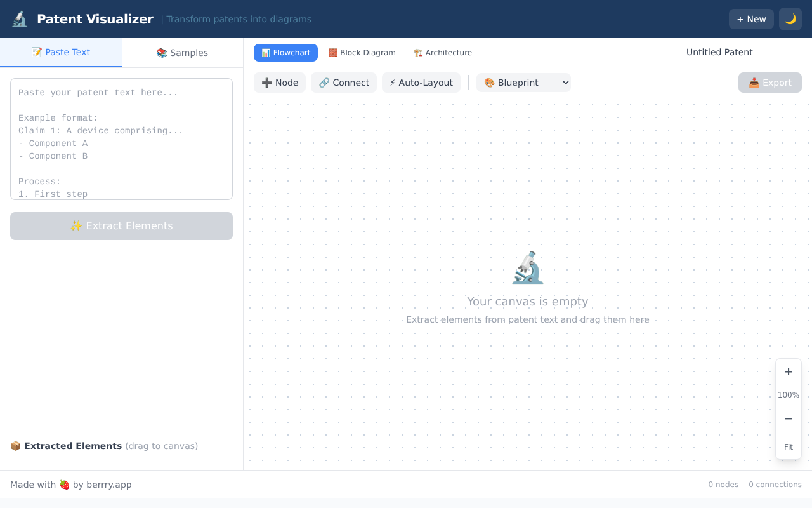Viewport: 812px width, 508px height.
Task: Click the Block Diagram brick icon
Action: [x=332, y=53]
